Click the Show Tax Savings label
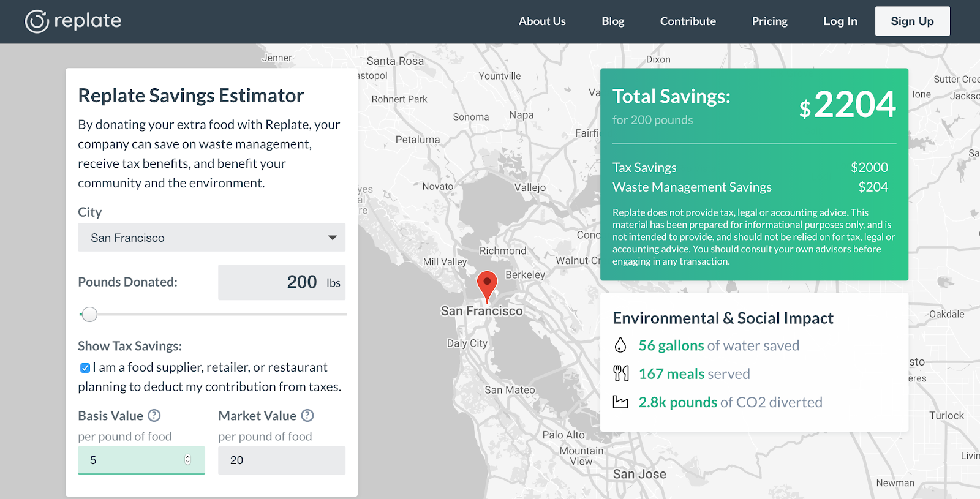This screenshot has width=980, height=499. [130, 346]
